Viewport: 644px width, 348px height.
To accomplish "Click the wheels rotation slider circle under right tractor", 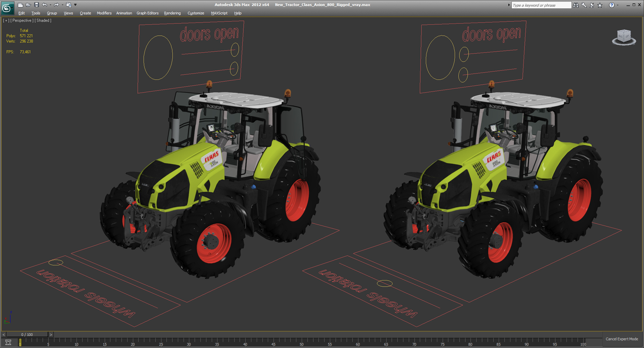I will (x=385, y=284).
